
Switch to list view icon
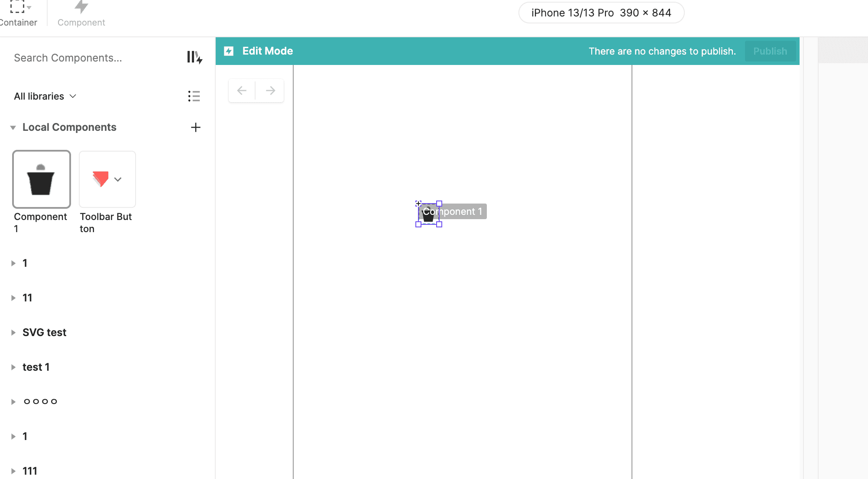click(194, 96)
